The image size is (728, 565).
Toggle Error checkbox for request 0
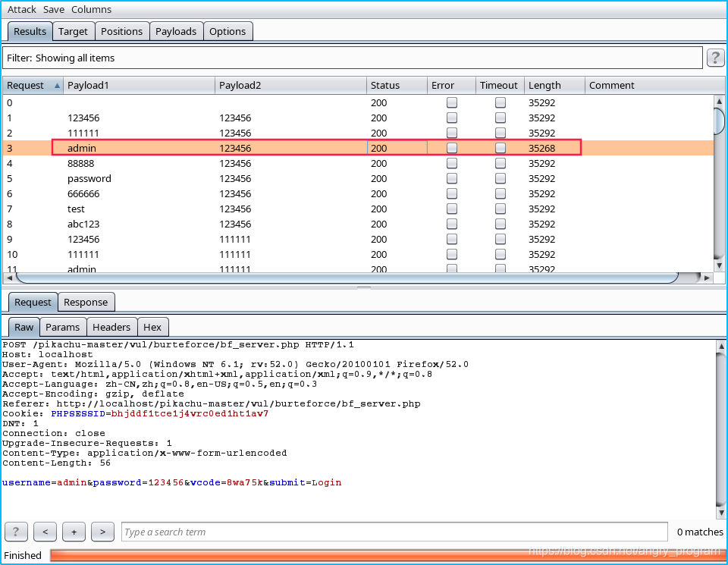click(452, 102)
